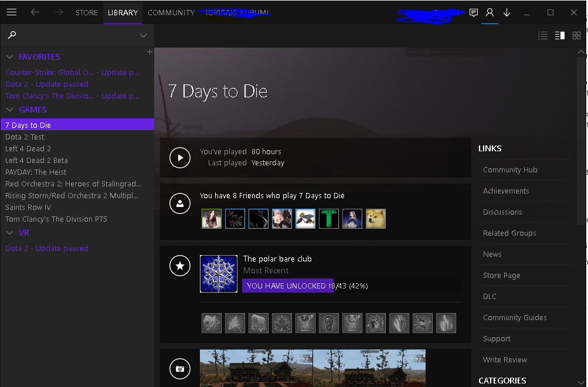Screen dimensions: 588x387
Task: Select PAYDAY: The Heist
Action: click(x=77, y=172)
